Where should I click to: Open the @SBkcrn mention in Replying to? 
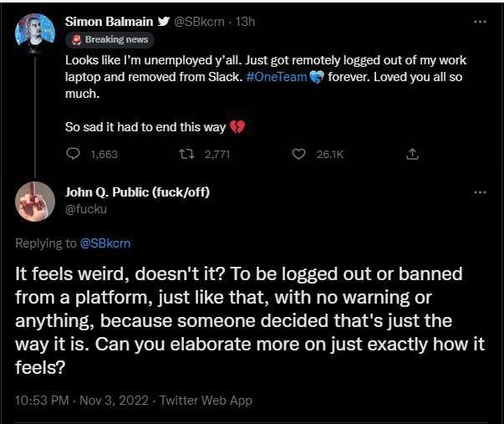105,243
